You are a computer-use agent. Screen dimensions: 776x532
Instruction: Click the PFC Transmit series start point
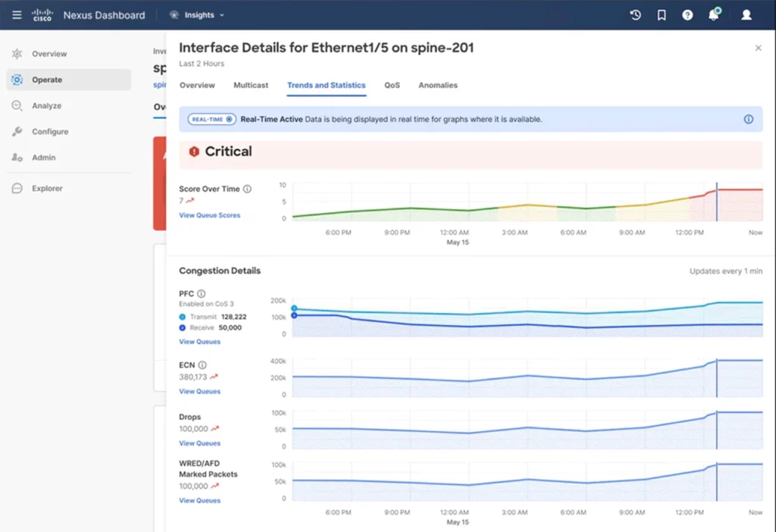(x=294, y=308)
